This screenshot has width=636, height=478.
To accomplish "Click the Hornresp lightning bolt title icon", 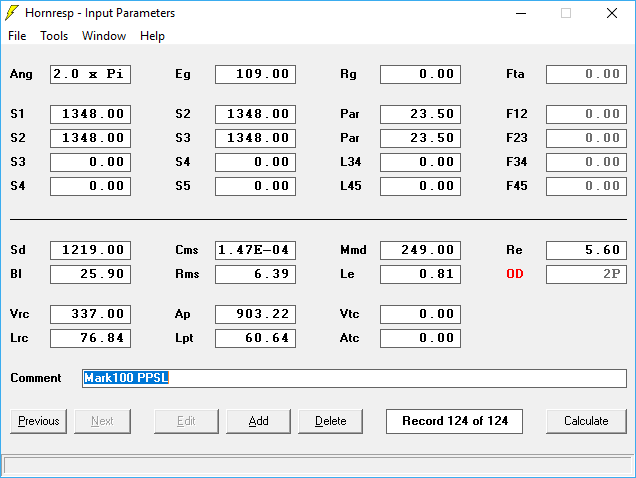I will [12, 13].
